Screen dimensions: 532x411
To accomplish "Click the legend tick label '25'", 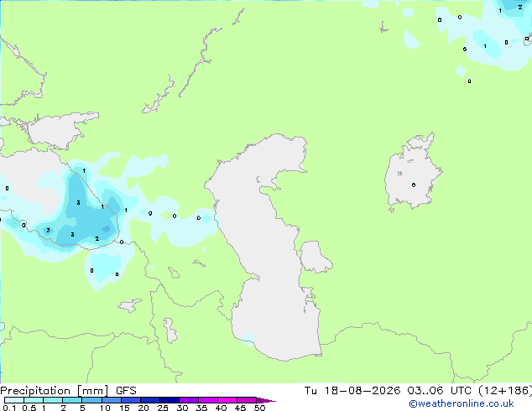I will (163, 408).
